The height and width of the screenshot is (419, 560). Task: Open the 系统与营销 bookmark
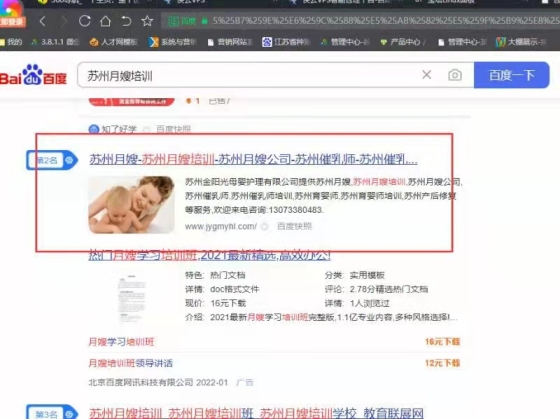172,42
